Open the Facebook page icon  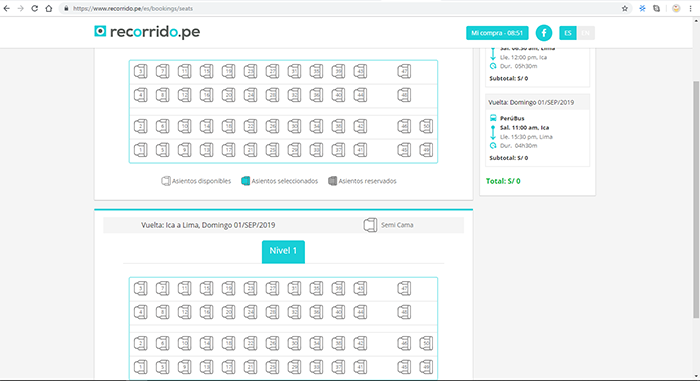[x=544, y=33]
